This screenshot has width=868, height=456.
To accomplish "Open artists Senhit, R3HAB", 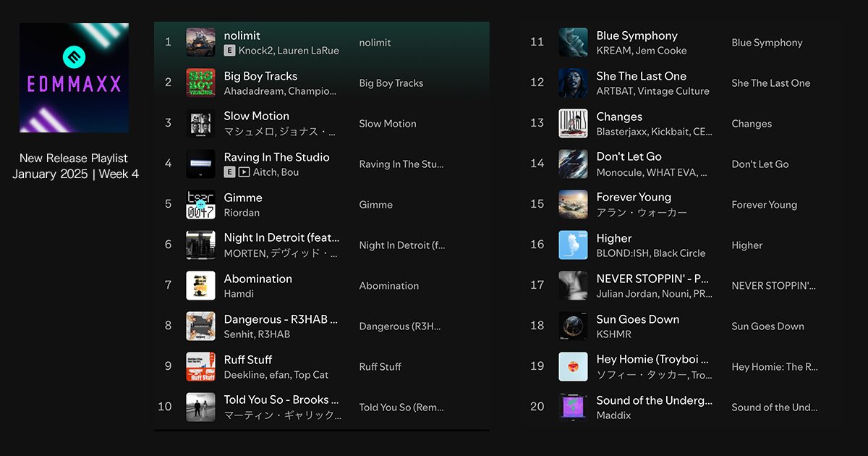I will [x=257, y=334].
